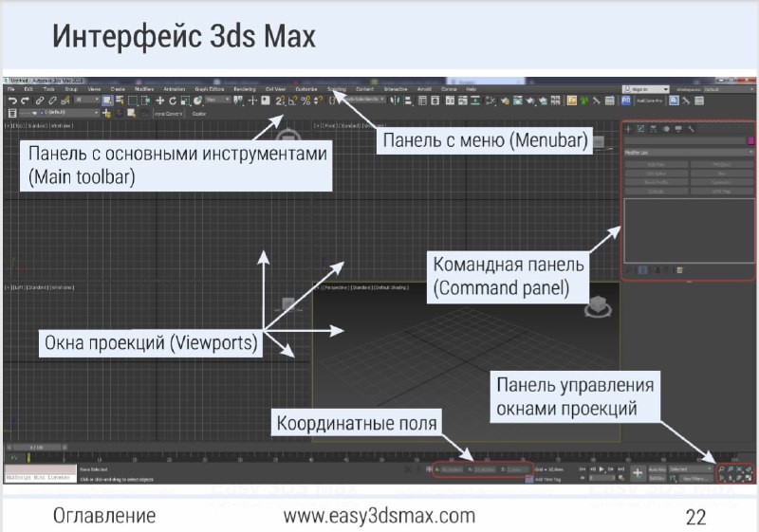Click the orange Fs toolbar icon
This screenshot has height=532, width=759.
572,101
